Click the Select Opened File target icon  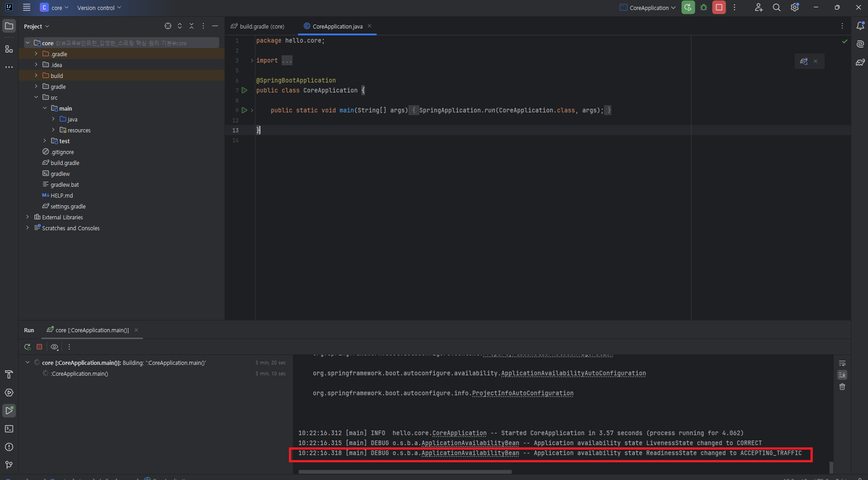(168, 26)
